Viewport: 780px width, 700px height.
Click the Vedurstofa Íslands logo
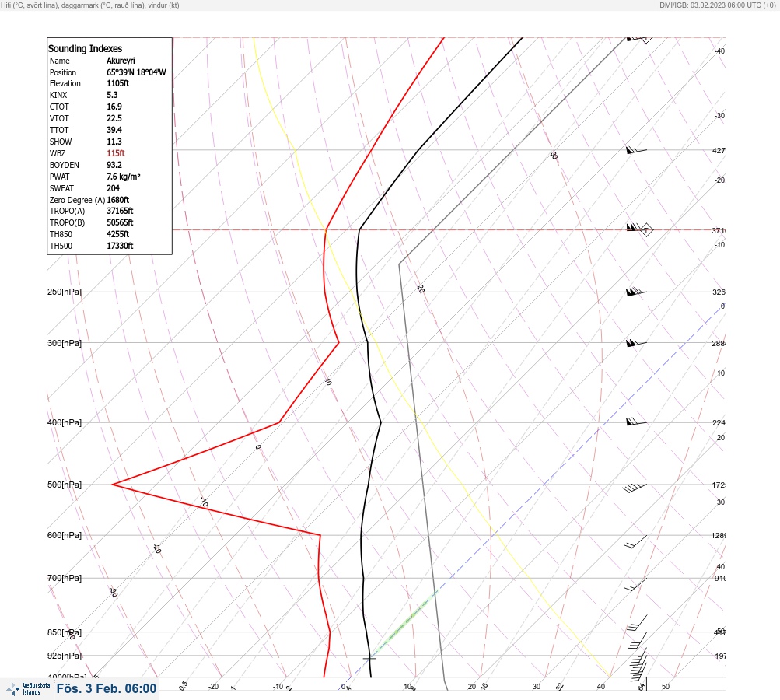pyautogui.click(x=28, y=688)
